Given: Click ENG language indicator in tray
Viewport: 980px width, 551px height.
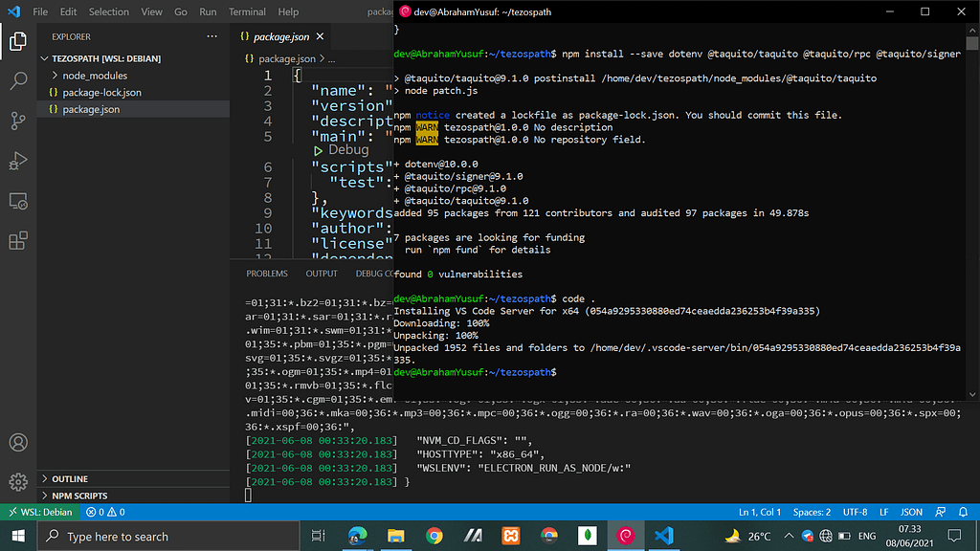Looking at the screenshot, I should tap(867, 536).
